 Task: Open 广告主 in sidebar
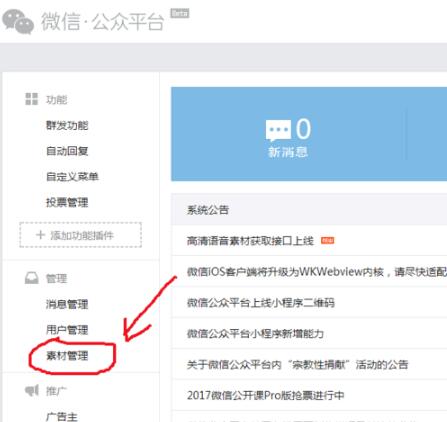(x=62, y=416)
